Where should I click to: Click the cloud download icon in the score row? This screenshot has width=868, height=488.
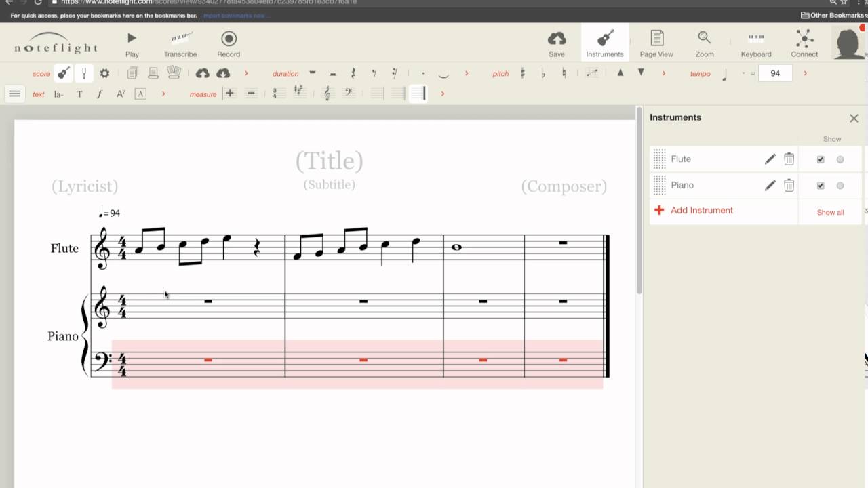point(223,73)
